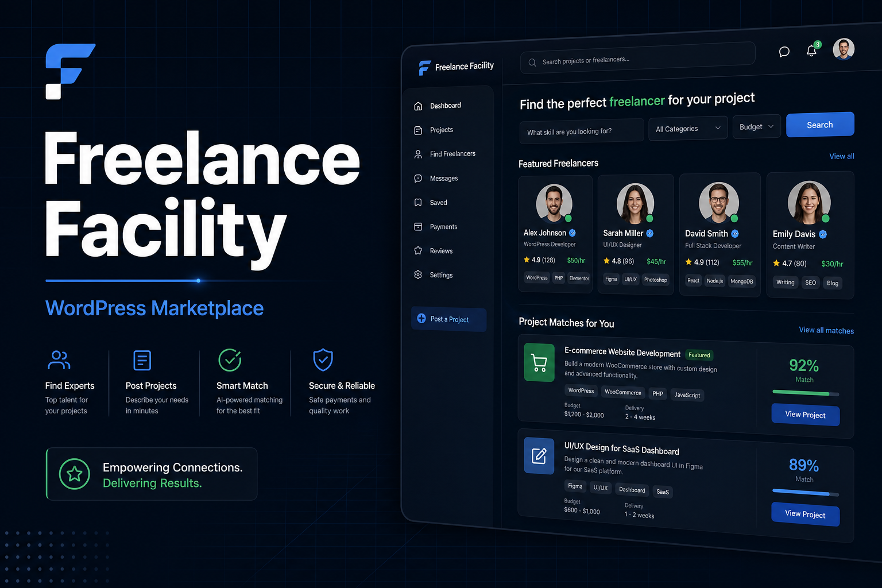Click the Secure & Reliable shield icon
The height and width of the screenshot is (588, 882).
(323, 360)
